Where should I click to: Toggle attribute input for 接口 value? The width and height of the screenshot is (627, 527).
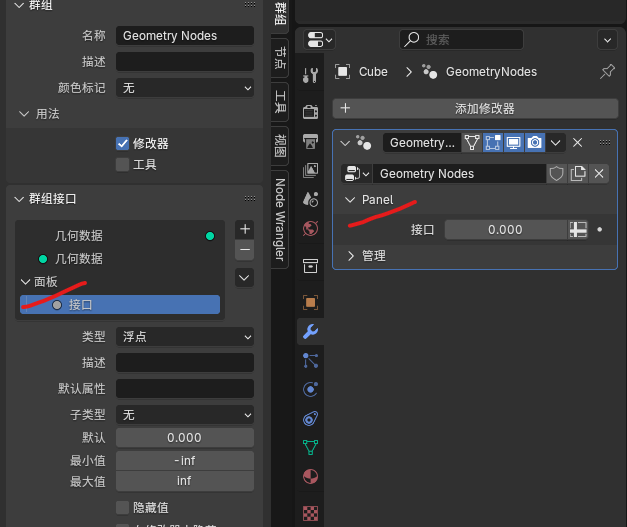578,230
